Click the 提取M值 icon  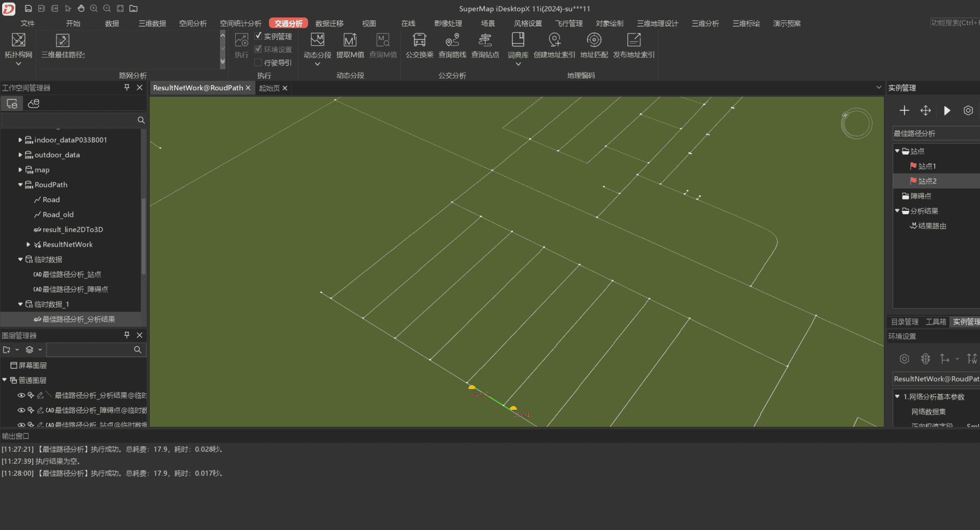(x=350, y=40)
